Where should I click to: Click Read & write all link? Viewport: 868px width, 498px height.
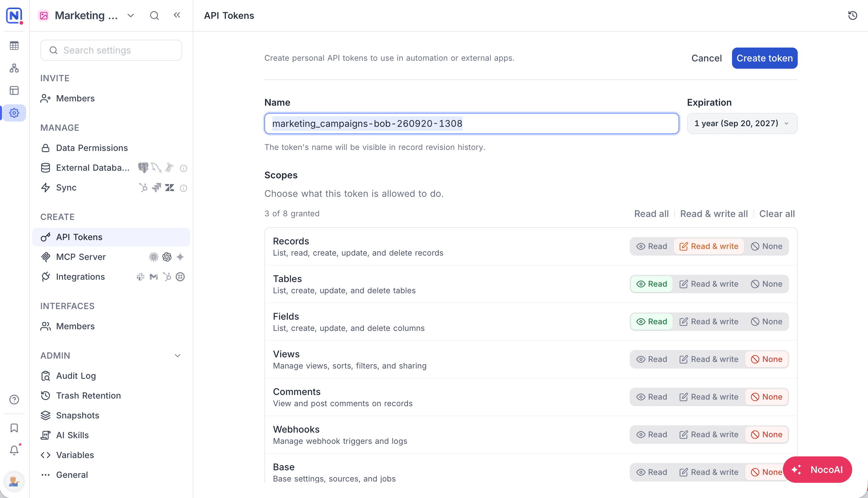pyautogui.click(x=714, y=214)
